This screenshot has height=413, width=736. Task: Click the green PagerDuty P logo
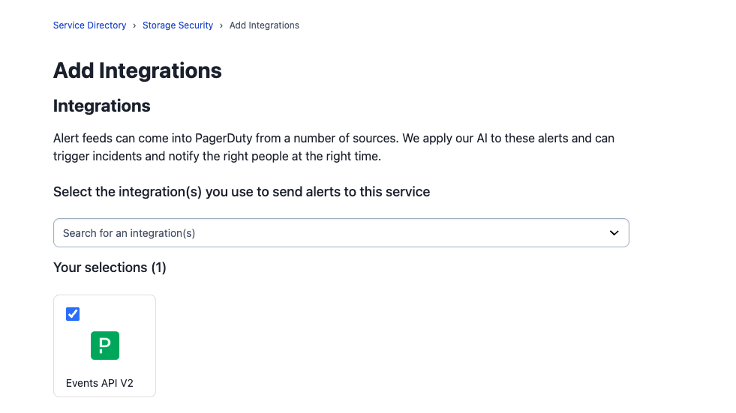pos(105,345)
